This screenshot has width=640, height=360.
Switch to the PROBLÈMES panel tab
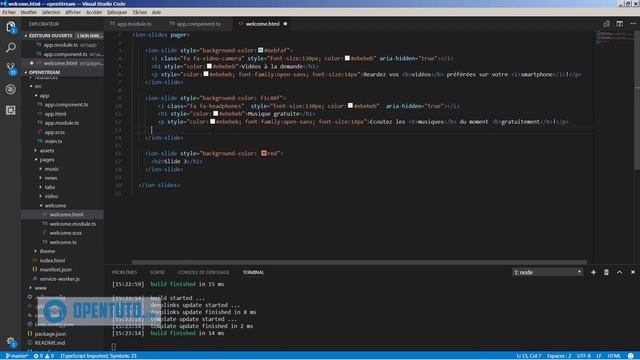[124, 272]
